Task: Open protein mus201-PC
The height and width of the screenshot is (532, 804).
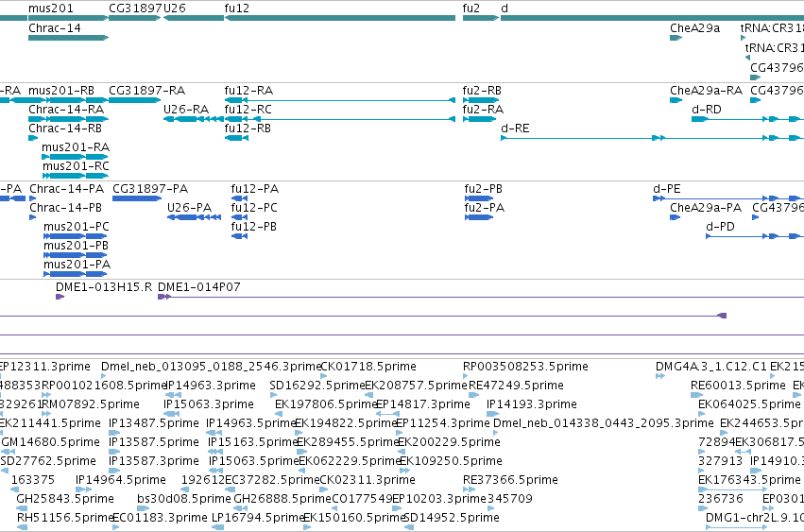Action: coord(77,227)
